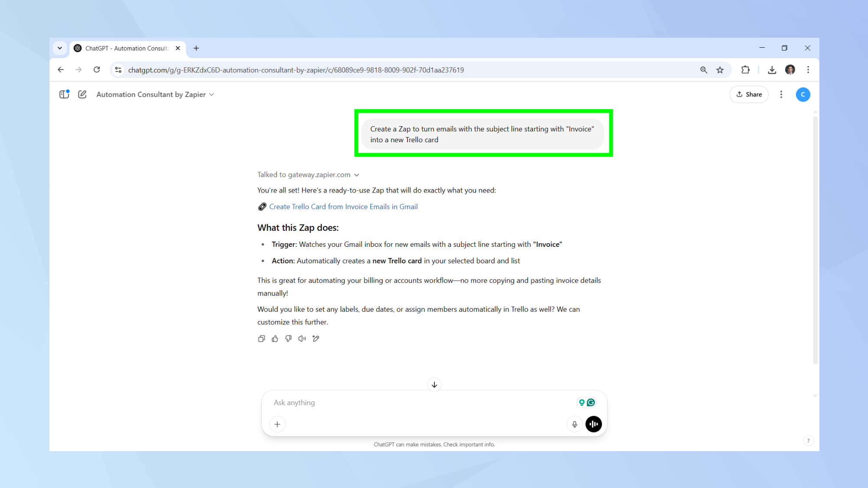Expand the Talked to gateway.zapier.com details
The image size is (868, 488).
[308, 175]
